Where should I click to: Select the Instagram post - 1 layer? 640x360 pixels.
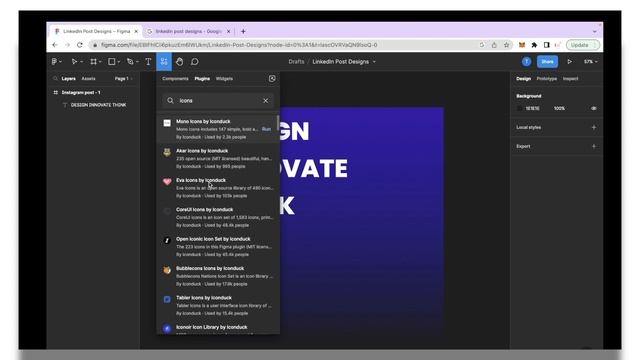point(81,93)
